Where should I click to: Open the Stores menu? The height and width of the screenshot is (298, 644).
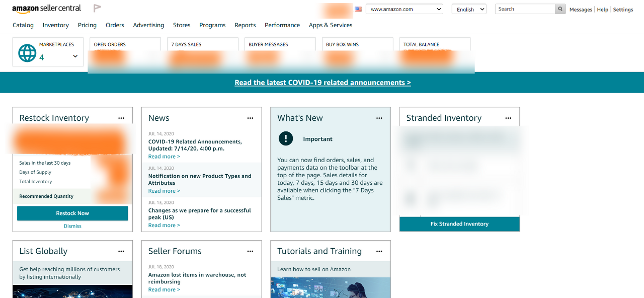[182, 25]
